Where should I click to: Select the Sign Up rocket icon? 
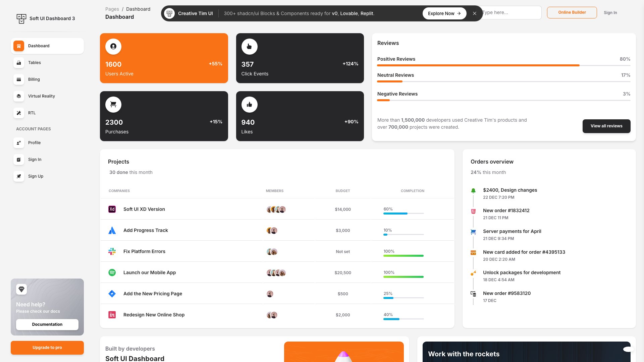pyautogui.click(x=18, y=176)
